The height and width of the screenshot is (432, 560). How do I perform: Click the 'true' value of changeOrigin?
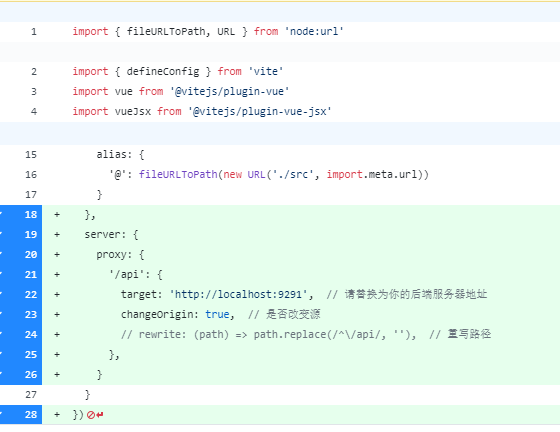tap(217, 315)
